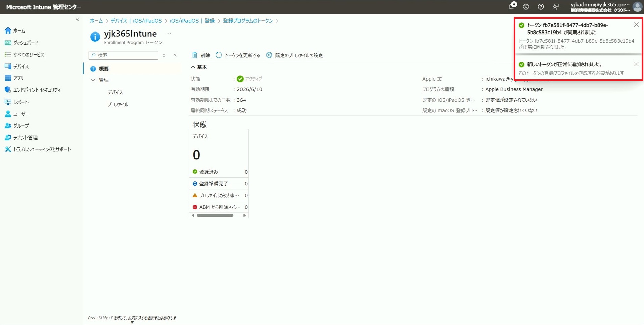
Task: Open アプリ in the sidebar
Action: [x=14, y=78]
